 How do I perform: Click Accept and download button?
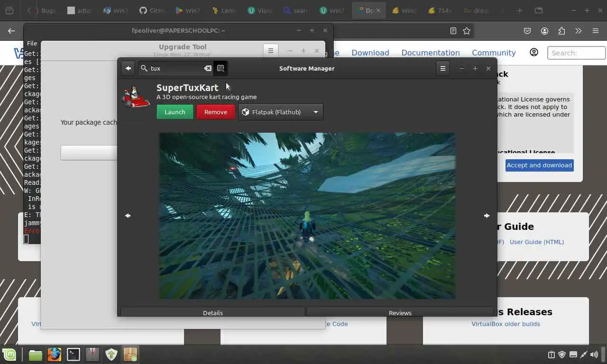tap(540, 165)
